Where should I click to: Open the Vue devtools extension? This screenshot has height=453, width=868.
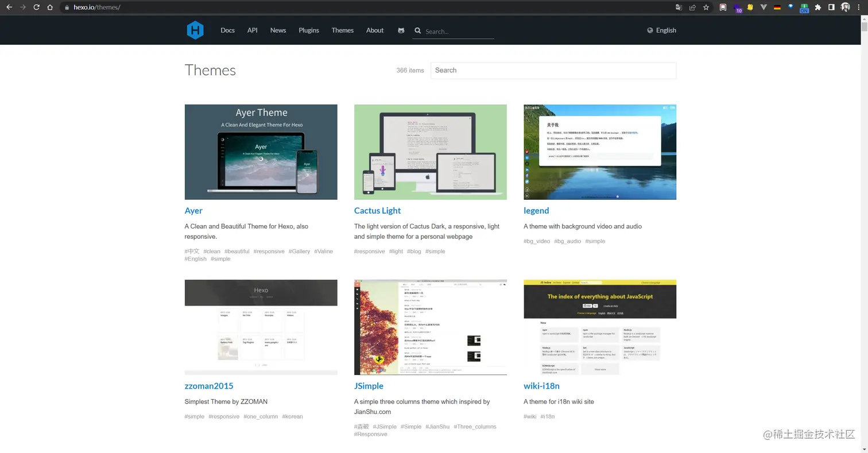764,7
